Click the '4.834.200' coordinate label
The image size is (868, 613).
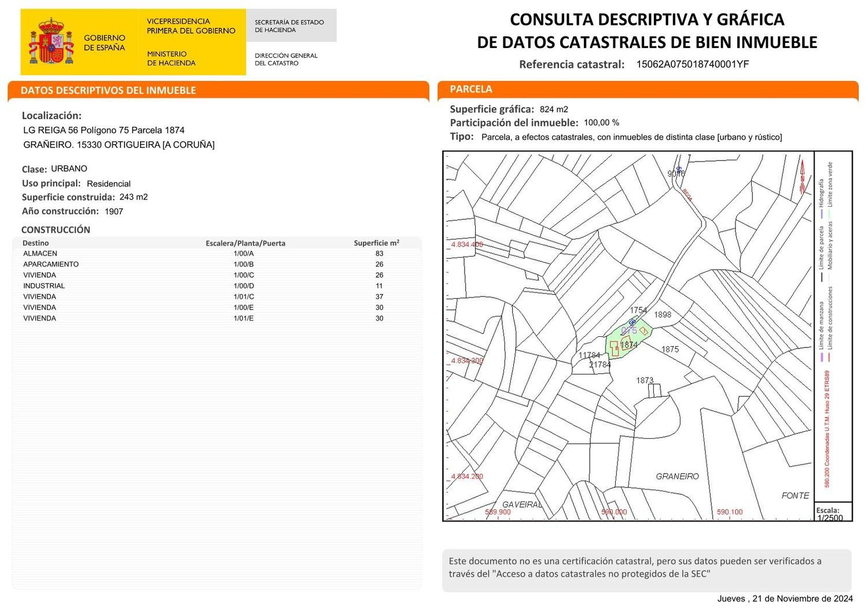pos(467,476)
